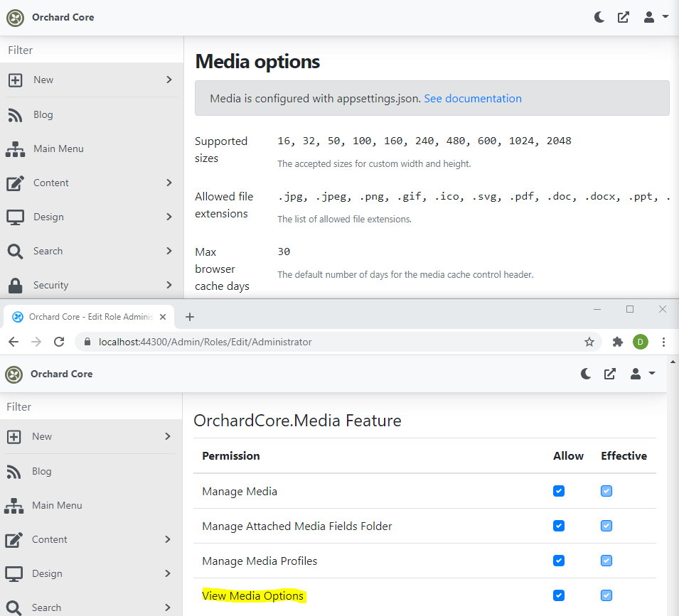The image size is (679, 616).
Task: Open Chrome three-dot menu
Action: click(x=663, y=342)
